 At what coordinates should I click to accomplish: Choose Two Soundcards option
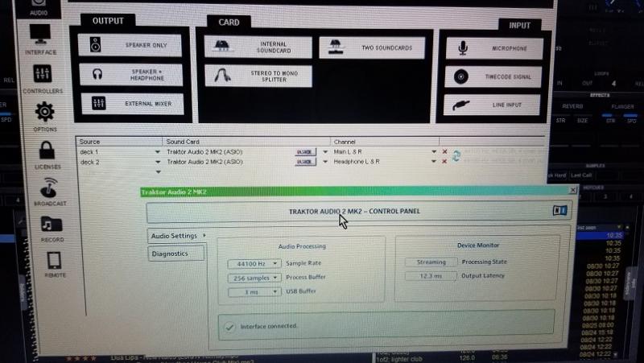pyautogui.click(x=372, y=47)
